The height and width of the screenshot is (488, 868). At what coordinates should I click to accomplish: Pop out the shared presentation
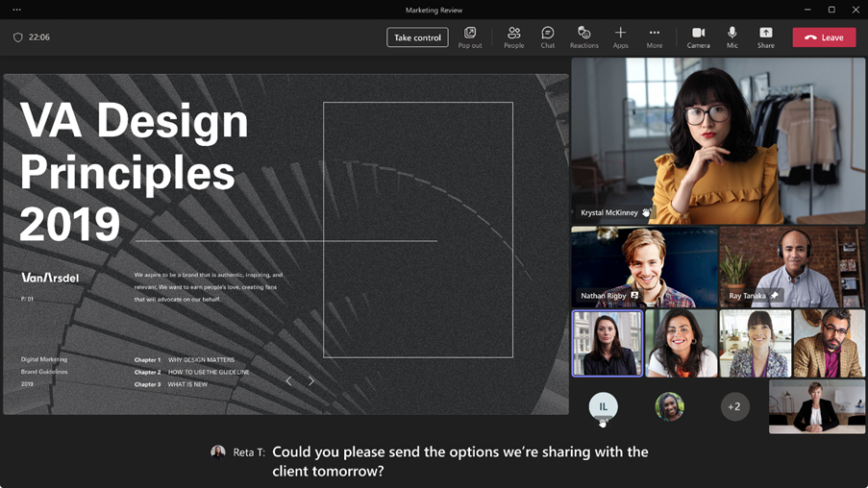click(x=470, y=37)
